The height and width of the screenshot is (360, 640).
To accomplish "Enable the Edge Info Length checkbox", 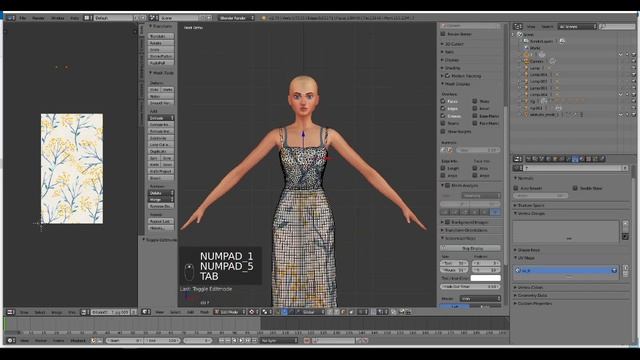I will [x=443, y=168].
